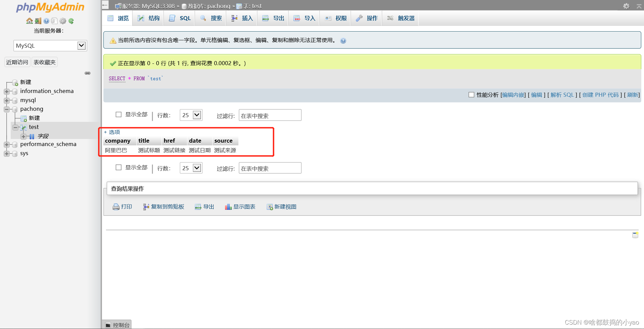644x329 pixels.
Task: Click the display chart bar icon
Action: click(228, 207)
